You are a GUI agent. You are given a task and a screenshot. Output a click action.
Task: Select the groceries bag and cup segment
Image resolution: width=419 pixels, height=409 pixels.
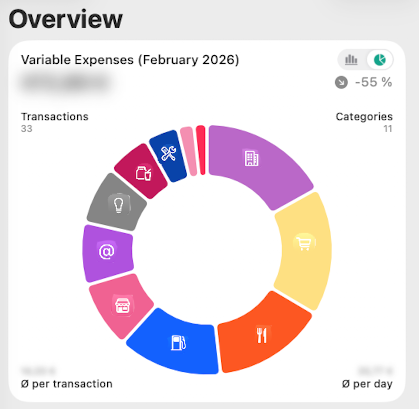click(143, 173)
